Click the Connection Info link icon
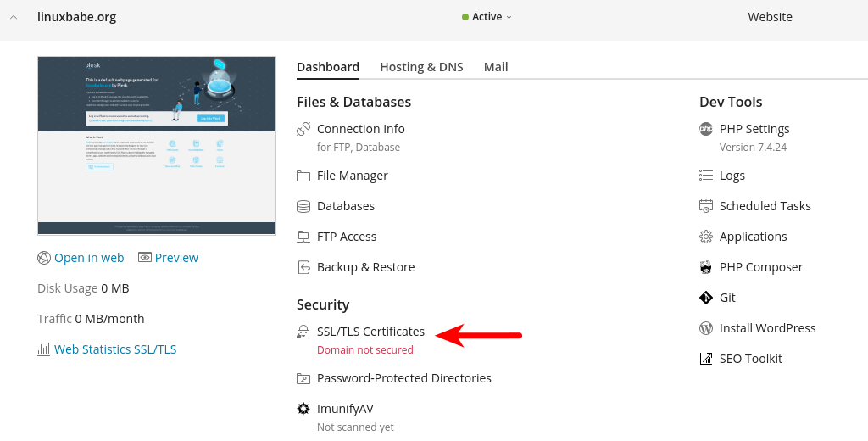Viewport: 868px width, 441px height. pyautogui.click(x=303, y=129)
